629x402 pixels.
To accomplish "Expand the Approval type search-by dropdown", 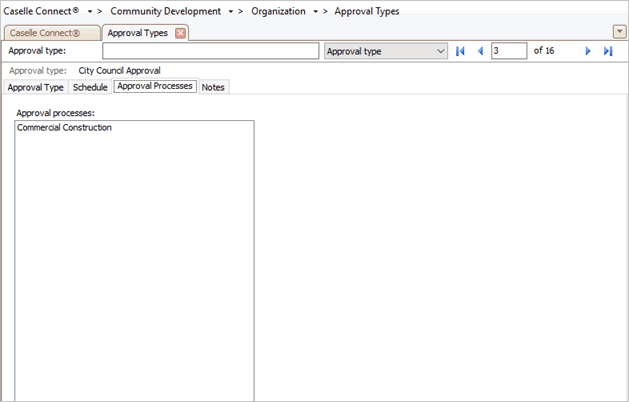I will [441, 51].
